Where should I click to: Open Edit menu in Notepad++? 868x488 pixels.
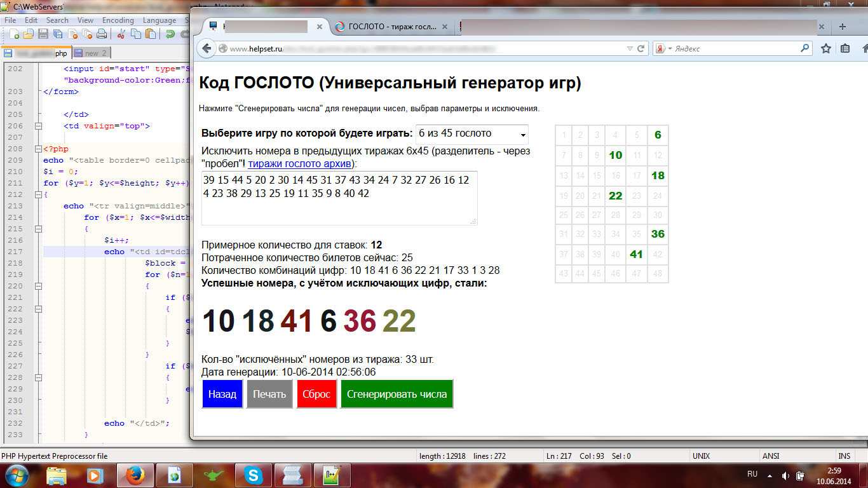31,20
